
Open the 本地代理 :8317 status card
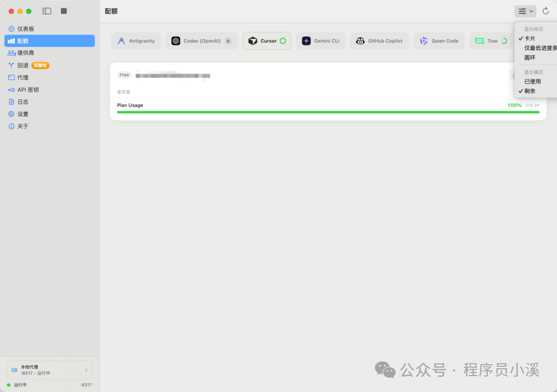coord(50,370)
